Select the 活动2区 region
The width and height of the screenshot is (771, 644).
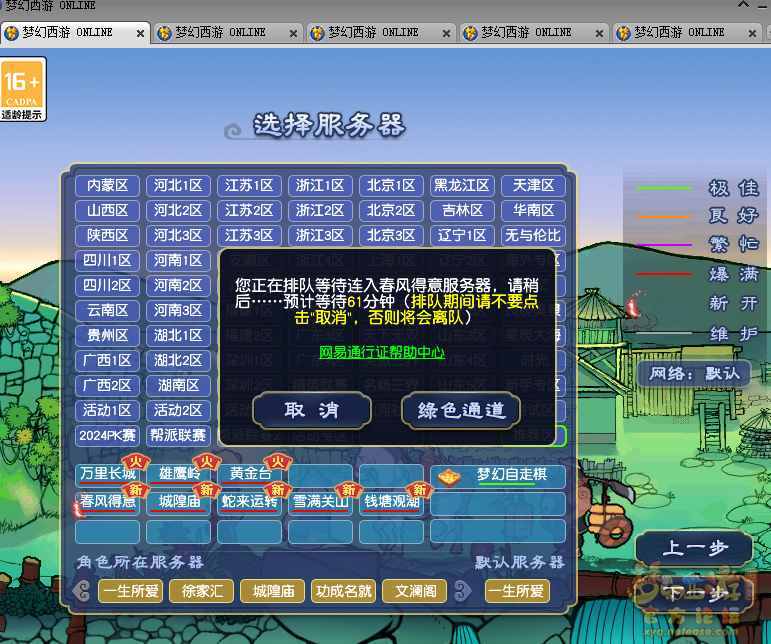[178, 410]
